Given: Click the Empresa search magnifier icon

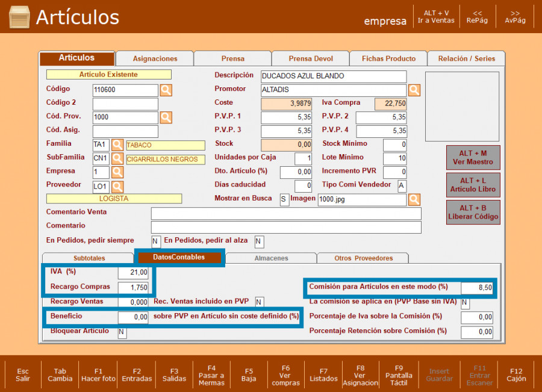Looking at the screenshot, I should 117,173.
